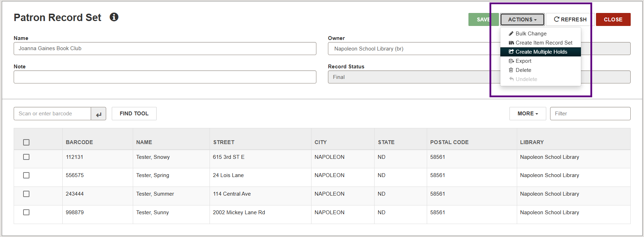Toggle the select-all checkbox in table header
Image resolution: width=644 pixels, height=237 pixels.
[26, 142]
